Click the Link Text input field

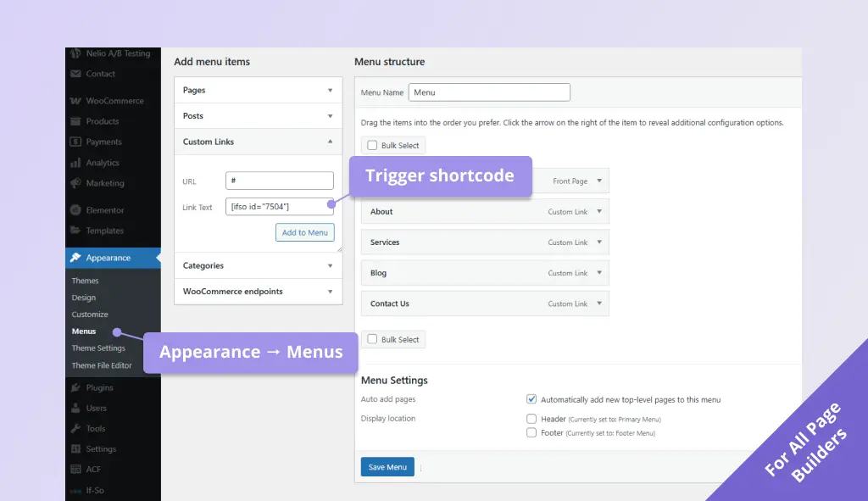click(x=280, y=207)
